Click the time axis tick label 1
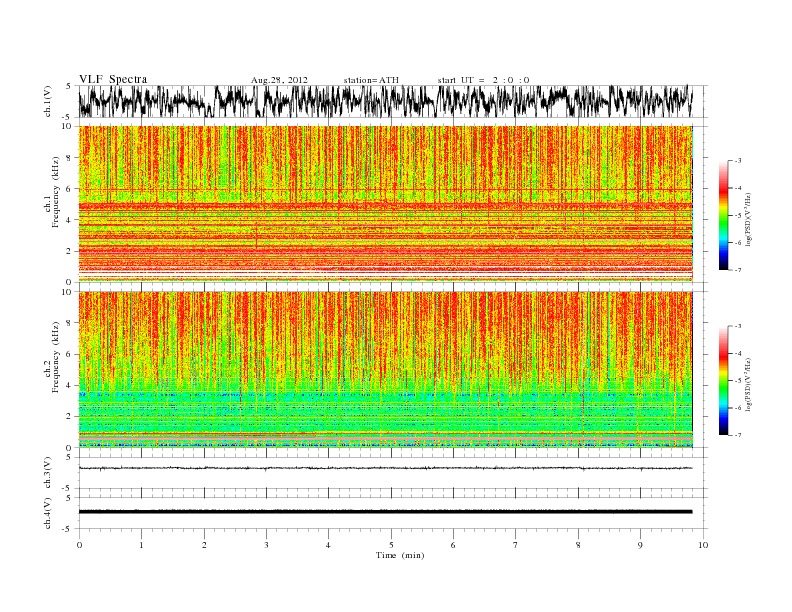 [x=141, y=545]
